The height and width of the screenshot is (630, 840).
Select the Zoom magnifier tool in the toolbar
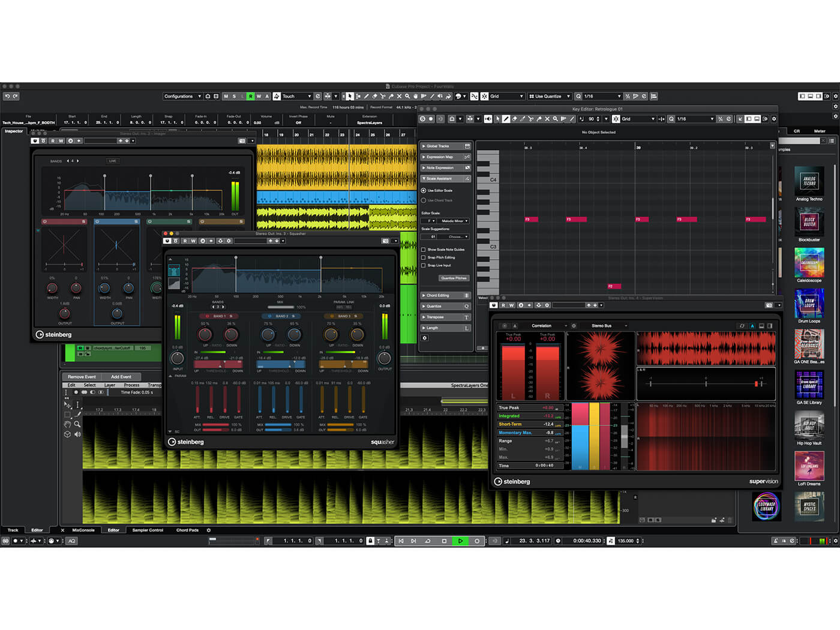point(407,96)
